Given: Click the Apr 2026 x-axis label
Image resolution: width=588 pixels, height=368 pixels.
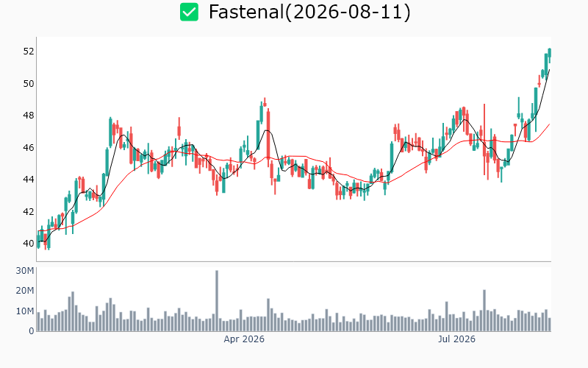Looking at the screenshot, I should (244, 339).
